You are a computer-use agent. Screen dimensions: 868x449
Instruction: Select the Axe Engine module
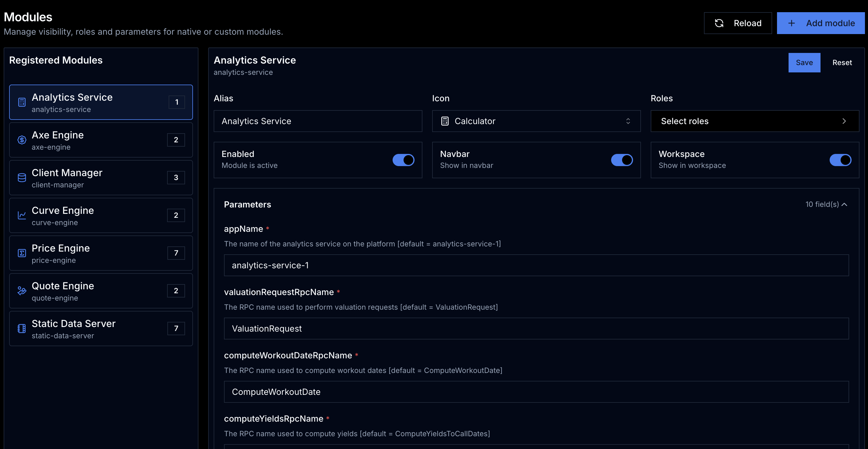pyautogui.click(x=101, y=140)
